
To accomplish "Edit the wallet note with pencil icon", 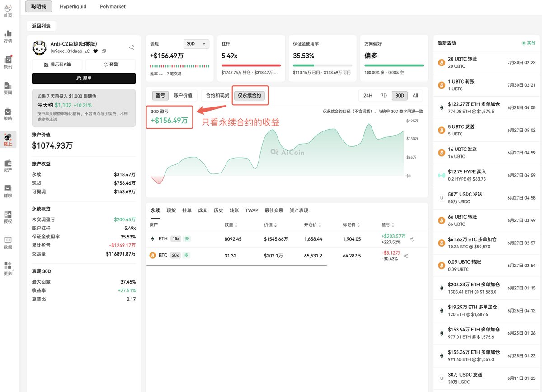I will [x=87, y=51].
